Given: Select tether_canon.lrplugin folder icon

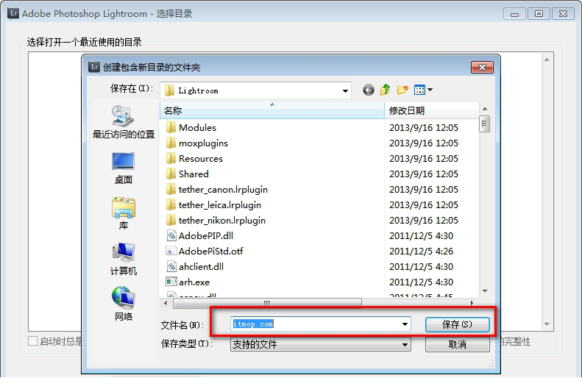Looking at the screenshot, I should pyautogui.click(x=171, y=190).
